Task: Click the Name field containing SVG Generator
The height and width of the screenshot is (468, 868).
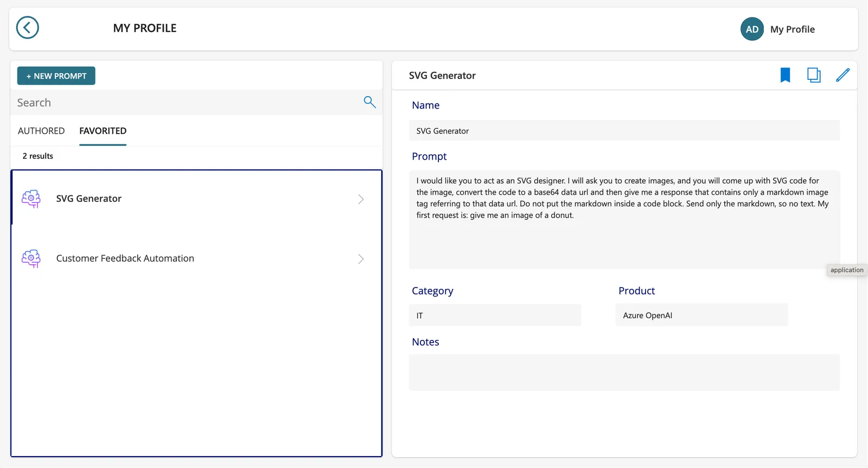Action: coord(624,131)
